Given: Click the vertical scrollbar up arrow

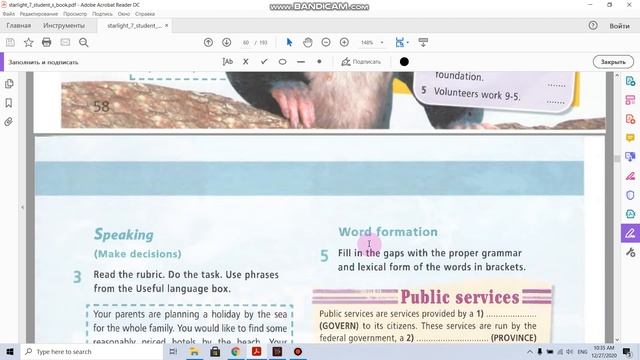Looking at the screenshot, I should (x=617, y=76).
